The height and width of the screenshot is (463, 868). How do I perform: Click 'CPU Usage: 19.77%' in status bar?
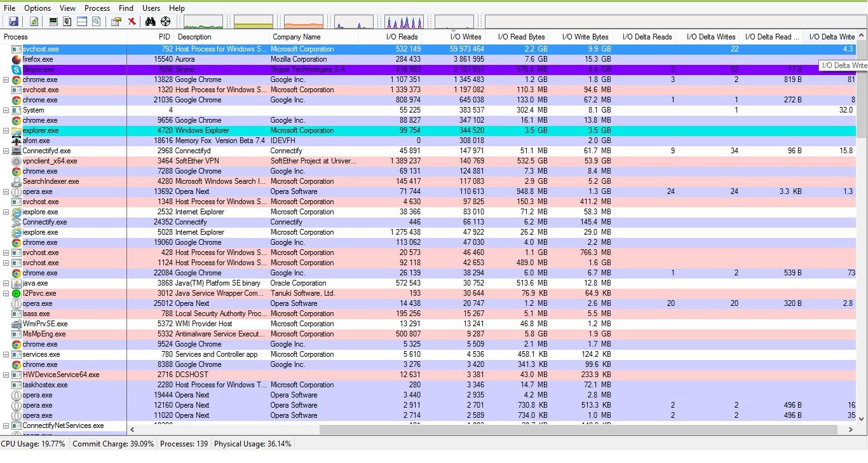pyautogui.click(x=34, y=444)
